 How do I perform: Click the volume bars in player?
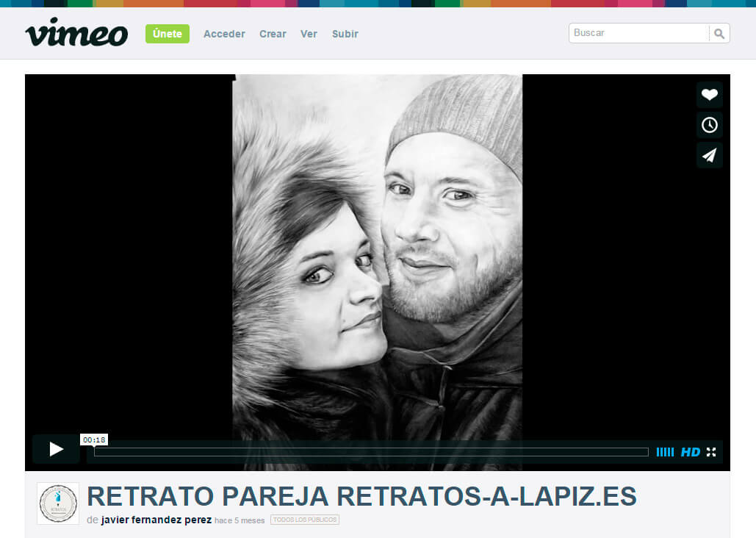click(664, 452)
